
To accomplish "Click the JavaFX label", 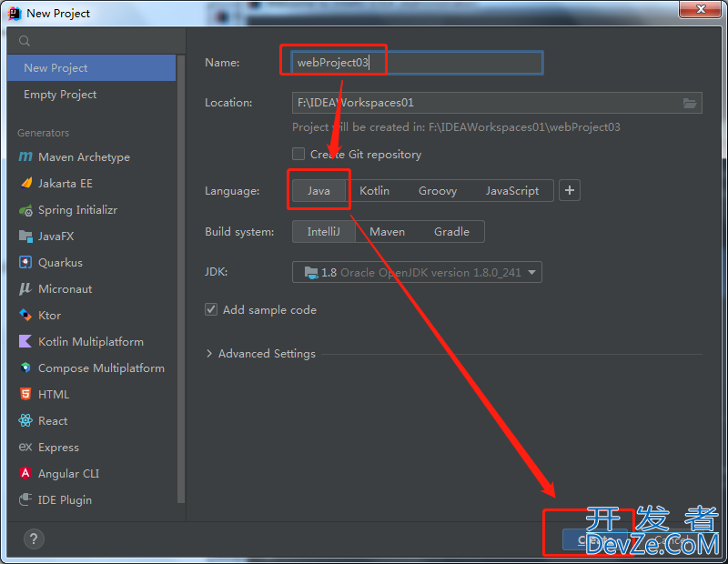I will tap(56, 237).
